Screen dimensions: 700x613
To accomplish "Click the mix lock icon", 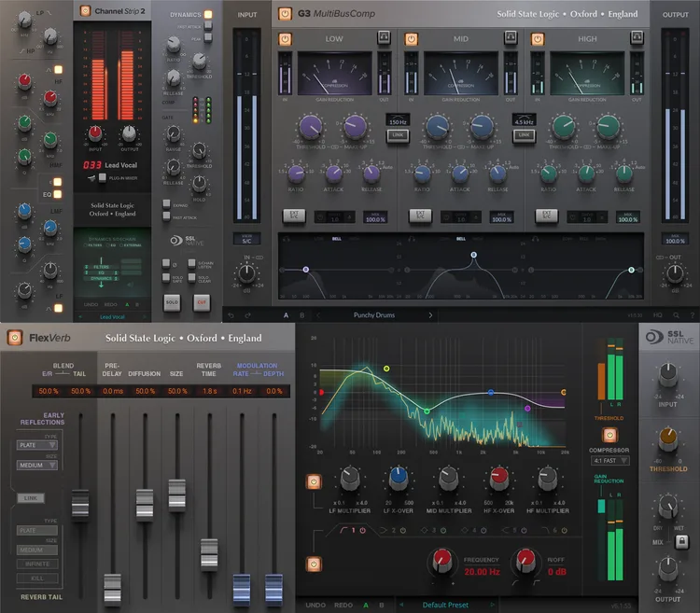I will point(681,541).
